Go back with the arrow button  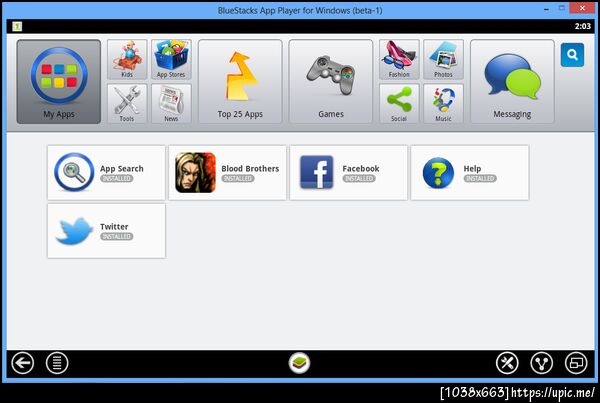23,363
